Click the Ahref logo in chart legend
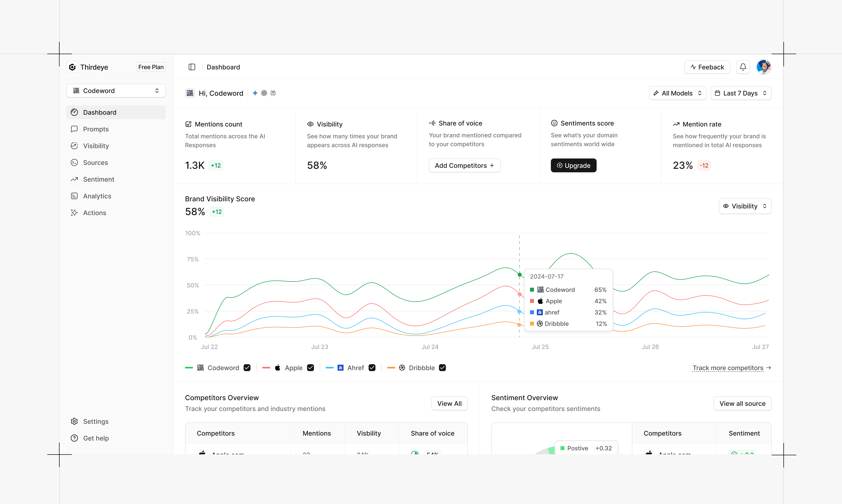This screenshot has height=504, width=842. pos(340,367)
